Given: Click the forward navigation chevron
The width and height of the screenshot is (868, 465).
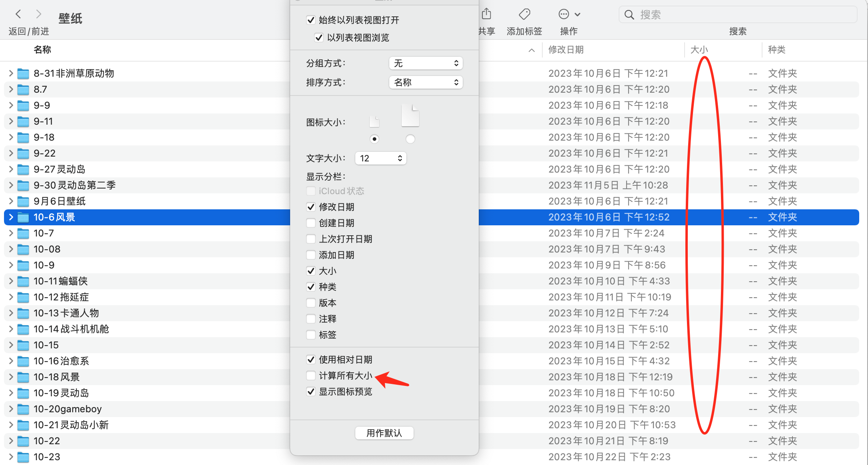Looking at the screenshot, I should tap(39, 14).
